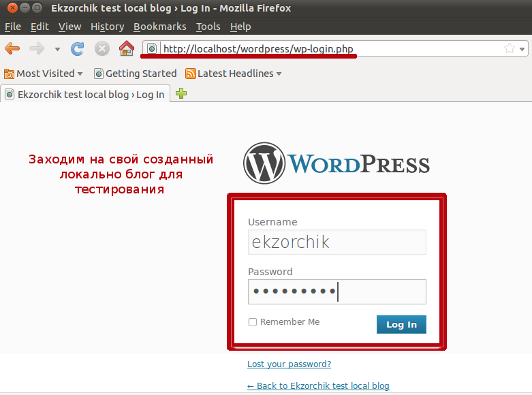Image resolution: width=532 pixels, height=395 pixels.
Task: Reload the page with the refresh icon
Action: pyautogui.click(x=78, y=48)
